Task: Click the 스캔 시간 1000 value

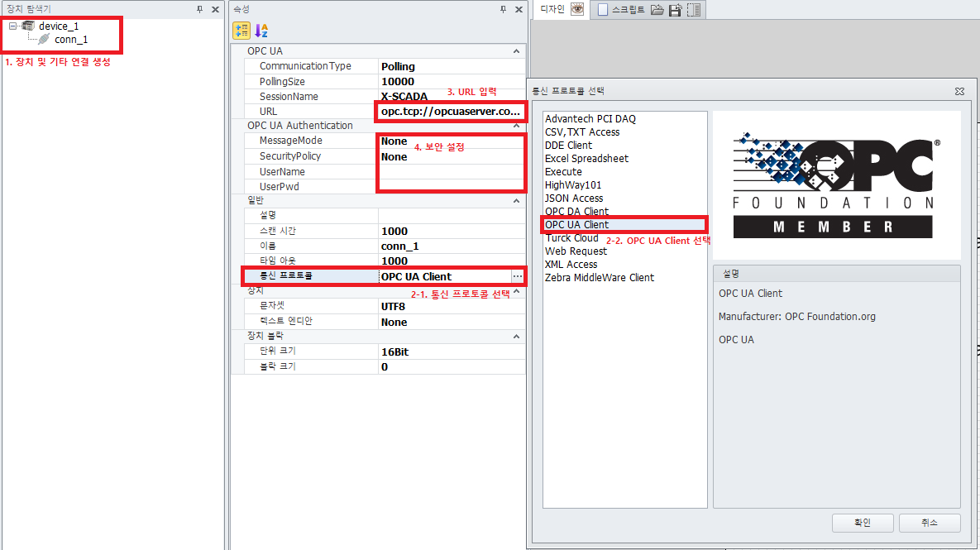Action: coord(452,232)
